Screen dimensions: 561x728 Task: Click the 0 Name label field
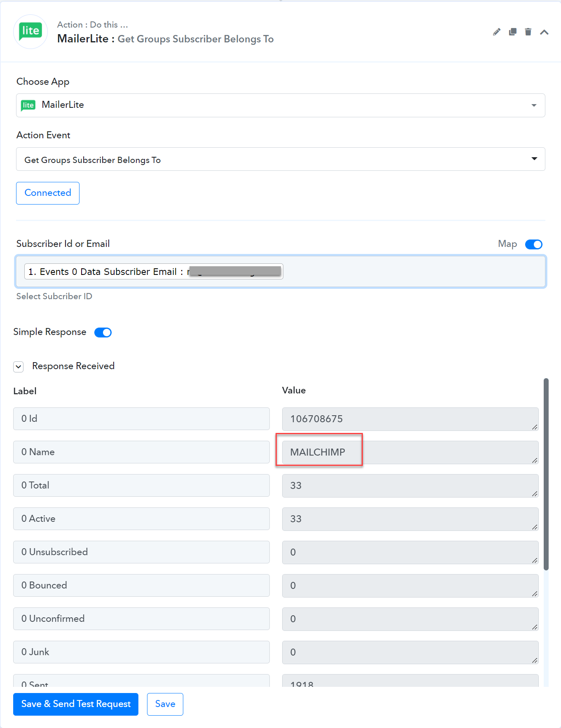click(141, 452)
